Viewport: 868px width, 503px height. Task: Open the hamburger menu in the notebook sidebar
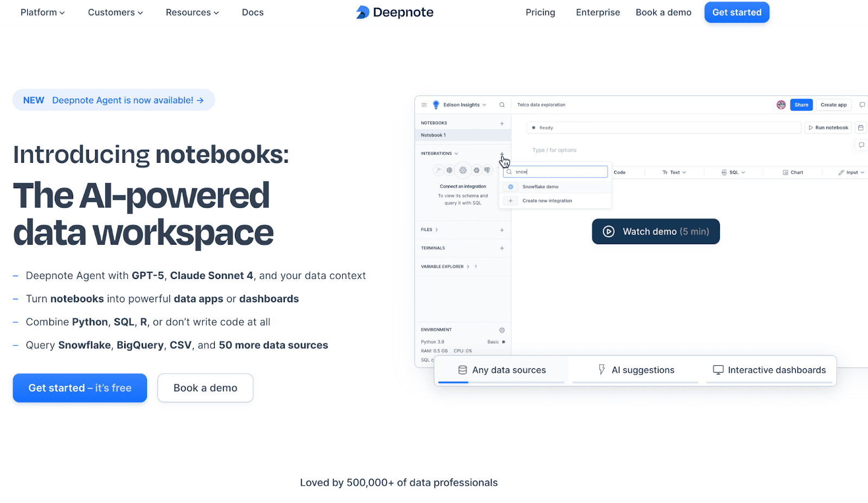pos(424,105)
